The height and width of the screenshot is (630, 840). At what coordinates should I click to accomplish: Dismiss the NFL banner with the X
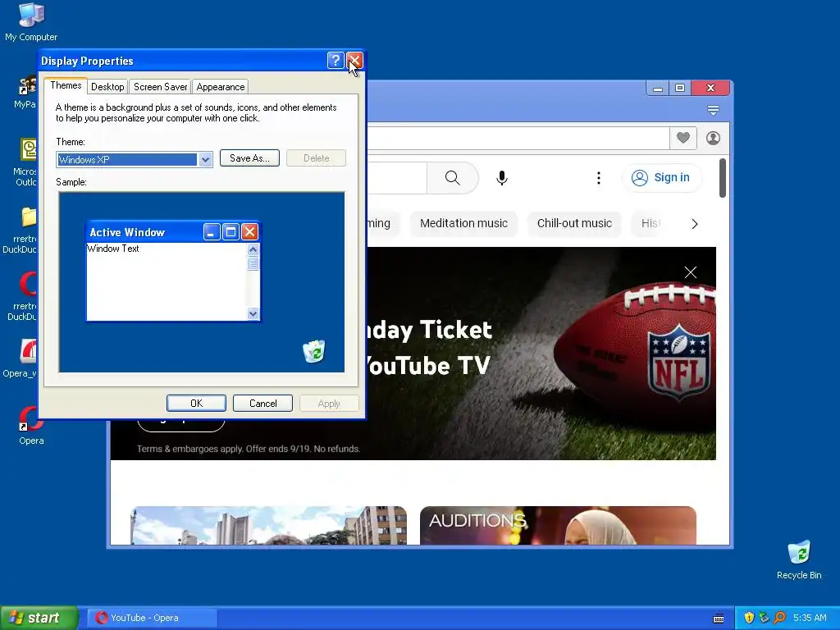tap(691, 272)
